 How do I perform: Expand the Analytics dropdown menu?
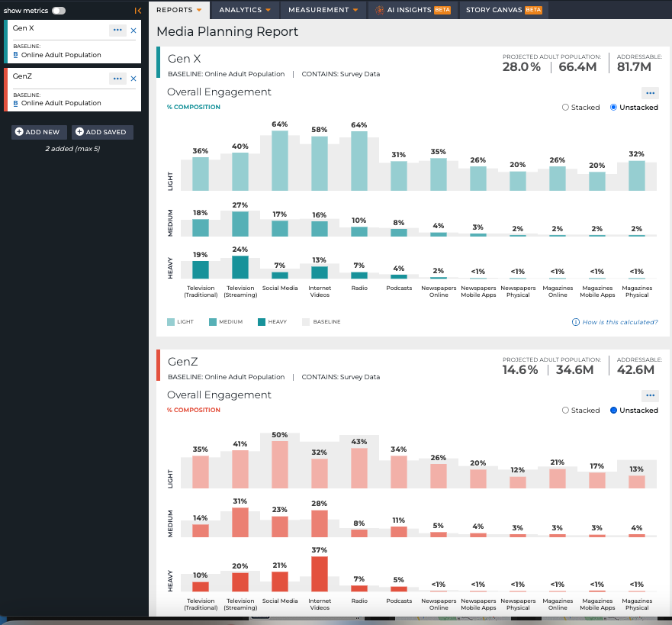(x=245, y=10)
